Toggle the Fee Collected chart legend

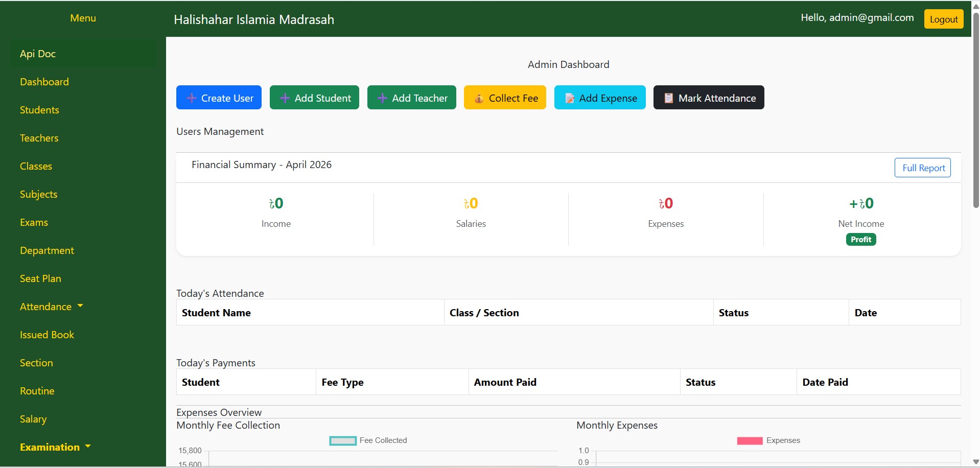368,440
